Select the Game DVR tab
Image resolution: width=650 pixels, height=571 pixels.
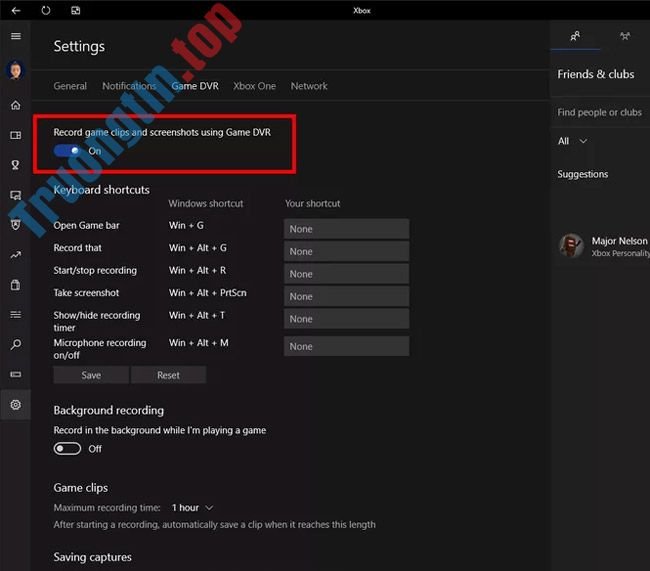[x=195, y=86]
